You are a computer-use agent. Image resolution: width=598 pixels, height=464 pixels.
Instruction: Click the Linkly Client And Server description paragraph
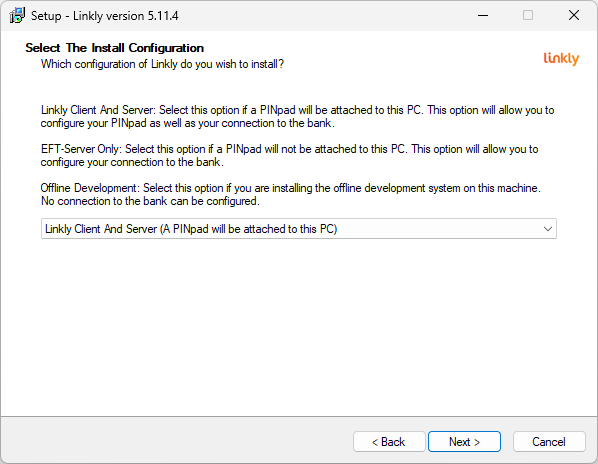pos(297,117)
